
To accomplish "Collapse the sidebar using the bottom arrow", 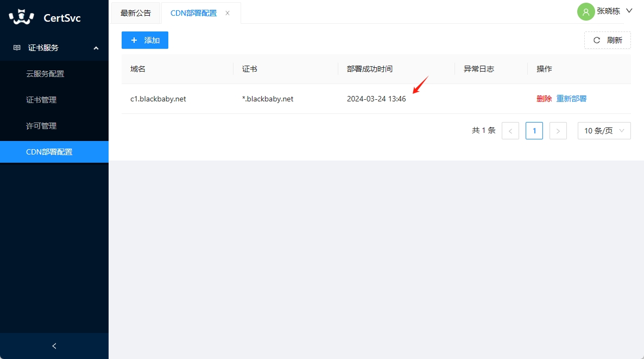I will coord(54,345).
